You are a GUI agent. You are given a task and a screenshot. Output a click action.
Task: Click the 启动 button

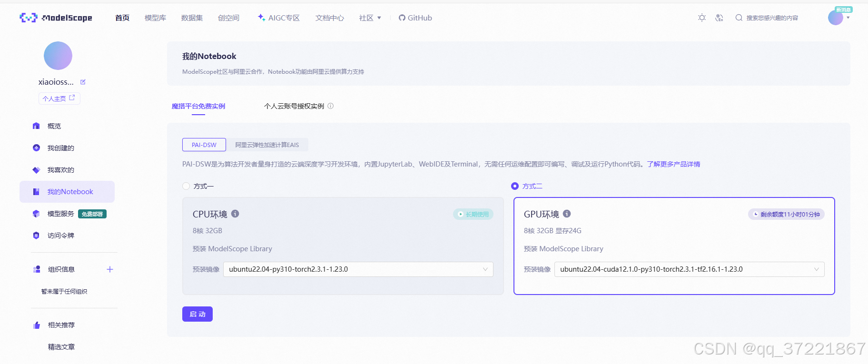197,314
